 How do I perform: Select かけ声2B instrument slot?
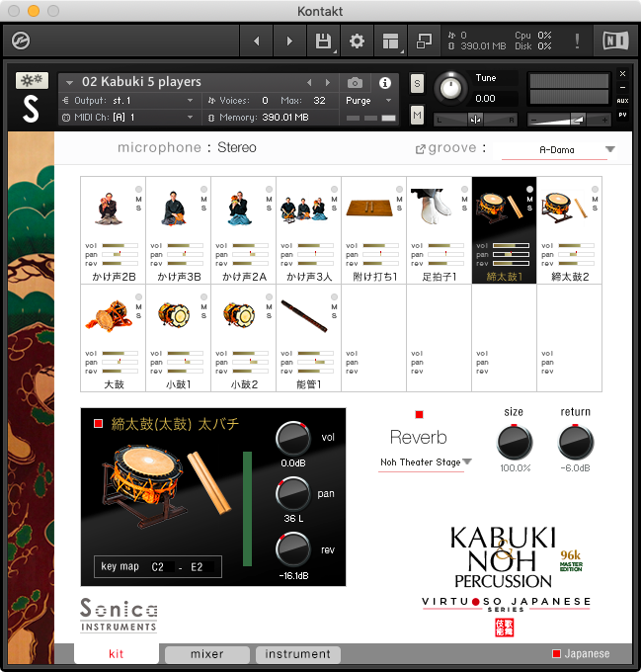pyautogui.click(x=113, y=230)
